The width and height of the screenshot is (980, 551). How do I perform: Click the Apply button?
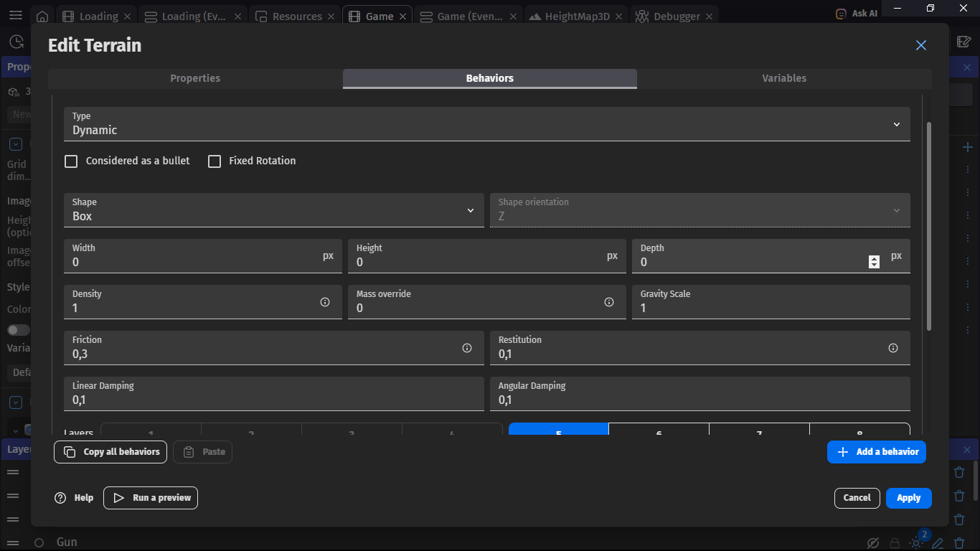(908, 498)
